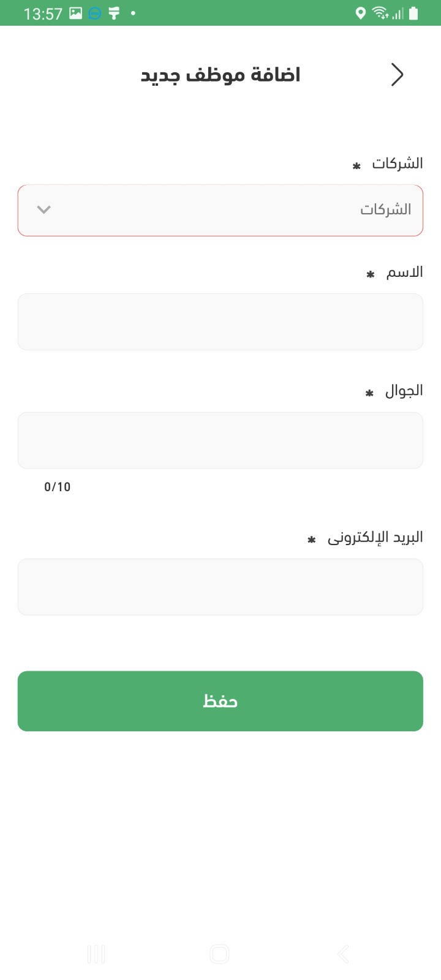Tap the blue chat notification icon
The width and height of the screenshot is (441, 980).
point(94,13)
